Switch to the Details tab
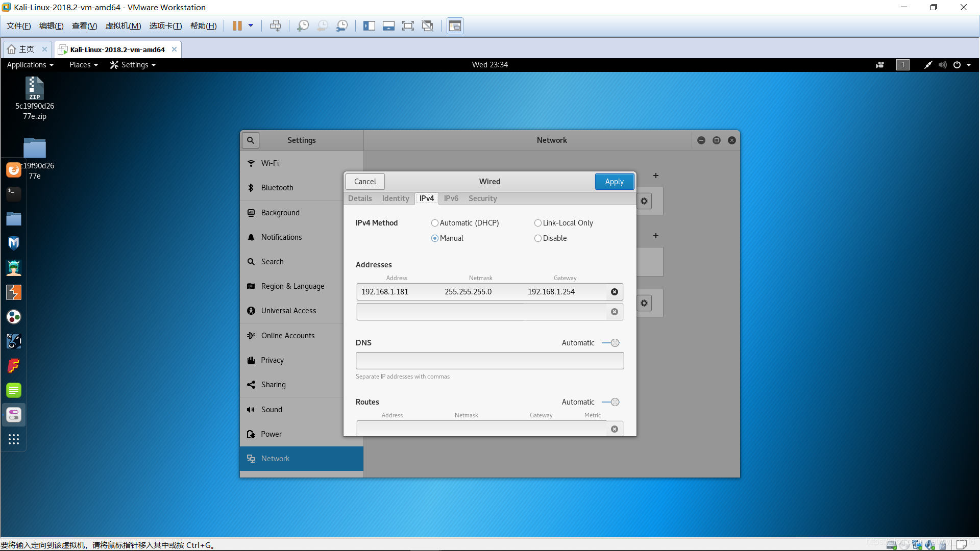Viewport: 980px width, 551px height. tap(360, 198)
